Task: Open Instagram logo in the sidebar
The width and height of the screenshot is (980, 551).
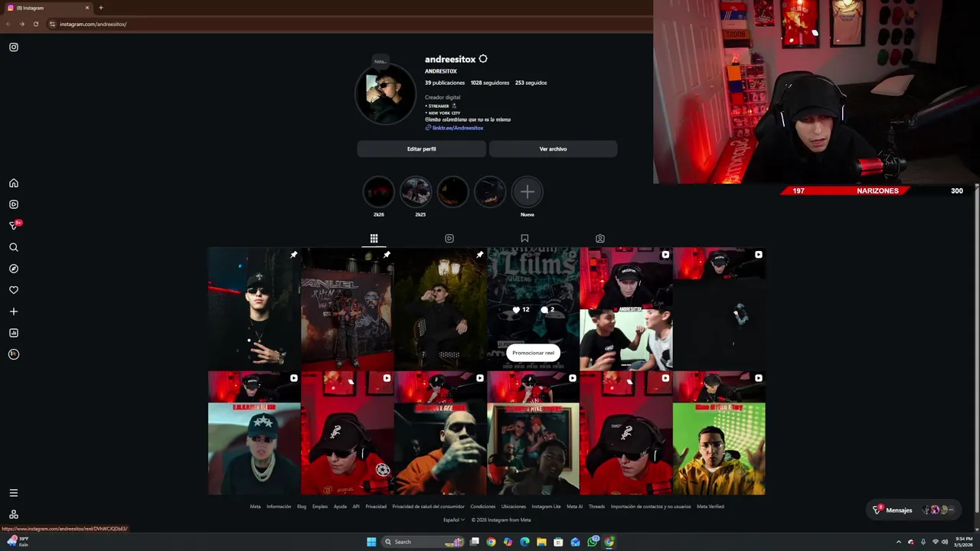Action: [14, 47]
